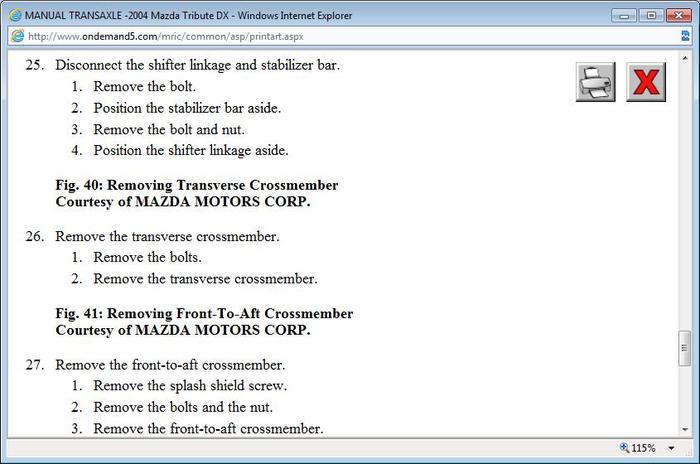Viewport: 700px width, 464px height.
Task: Click 'Remove the bolt.' step text
Action: click(144, 86)
